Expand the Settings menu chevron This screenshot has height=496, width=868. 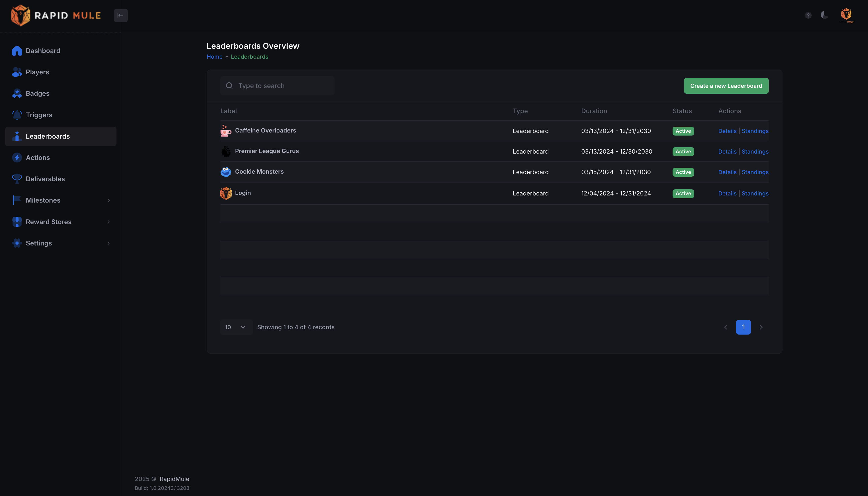pos(108,243)
